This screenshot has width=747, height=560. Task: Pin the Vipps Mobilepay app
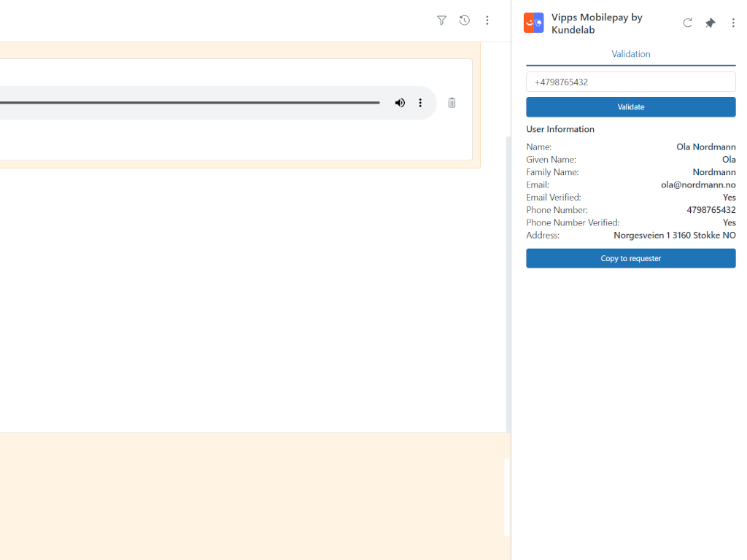pyautogui.click(x=711, y=23)
